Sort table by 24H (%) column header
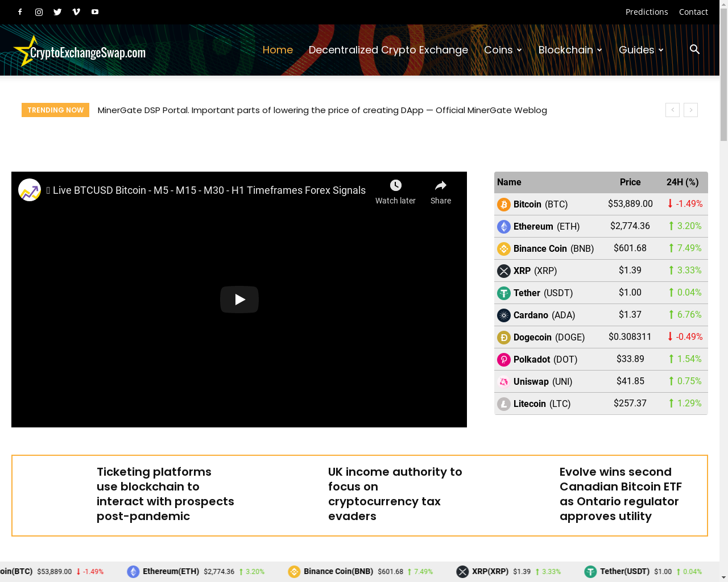This screenshot has height=582, width=728. point(682,182)
